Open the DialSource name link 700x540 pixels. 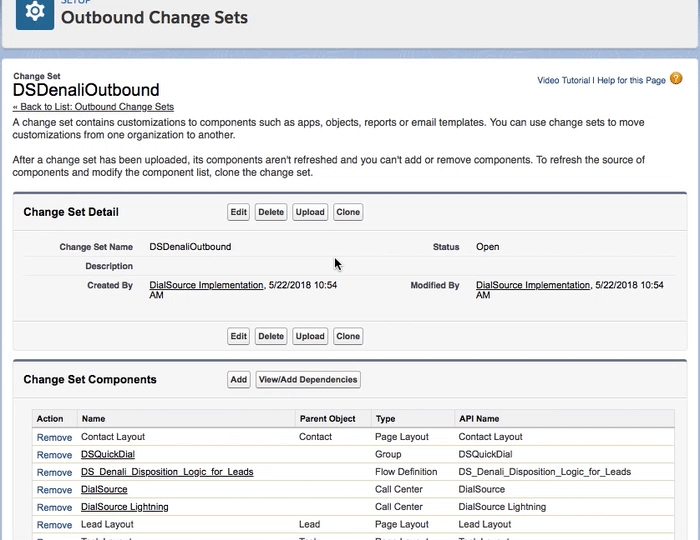pos(104,489)
